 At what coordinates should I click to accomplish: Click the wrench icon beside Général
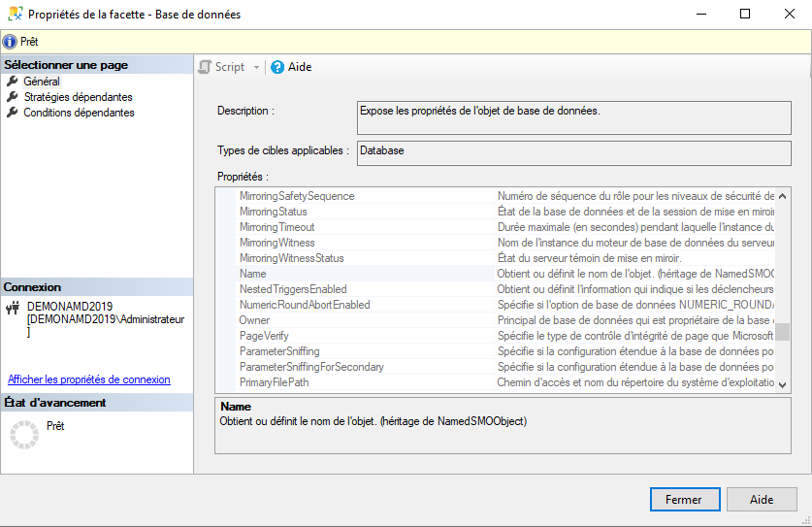pos(13,82)
